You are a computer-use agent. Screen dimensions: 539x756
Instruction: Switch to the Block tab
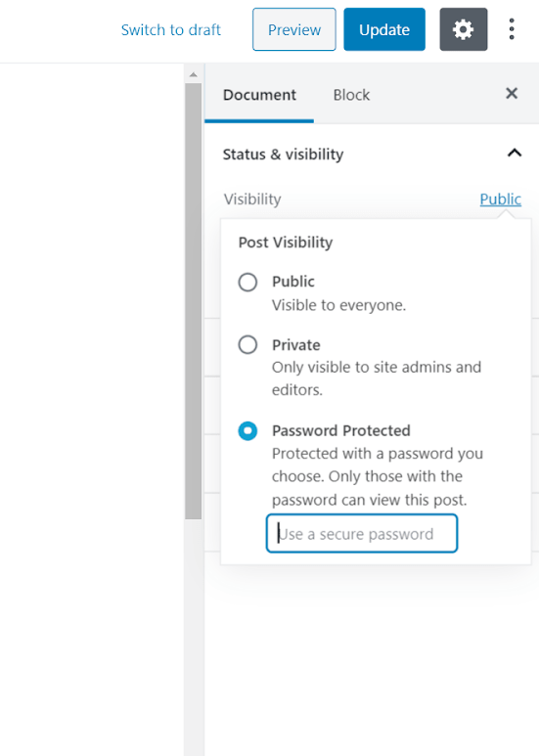click(351, 95)
